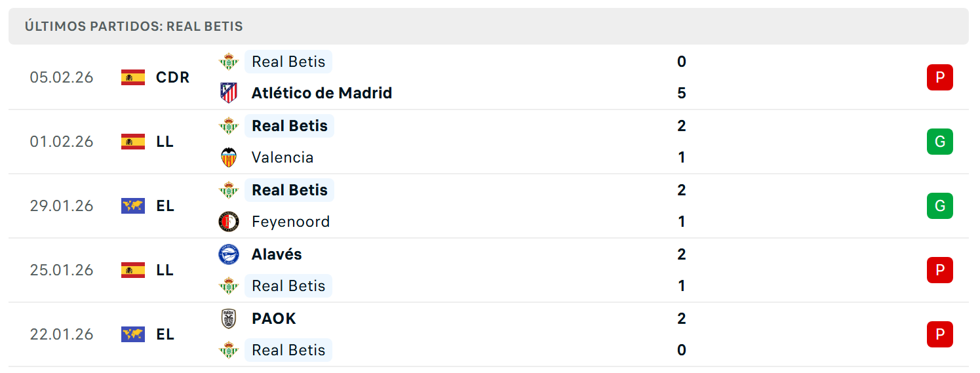
Task: Click Spain flag icon beside CDR
Action: pos(133,77)
